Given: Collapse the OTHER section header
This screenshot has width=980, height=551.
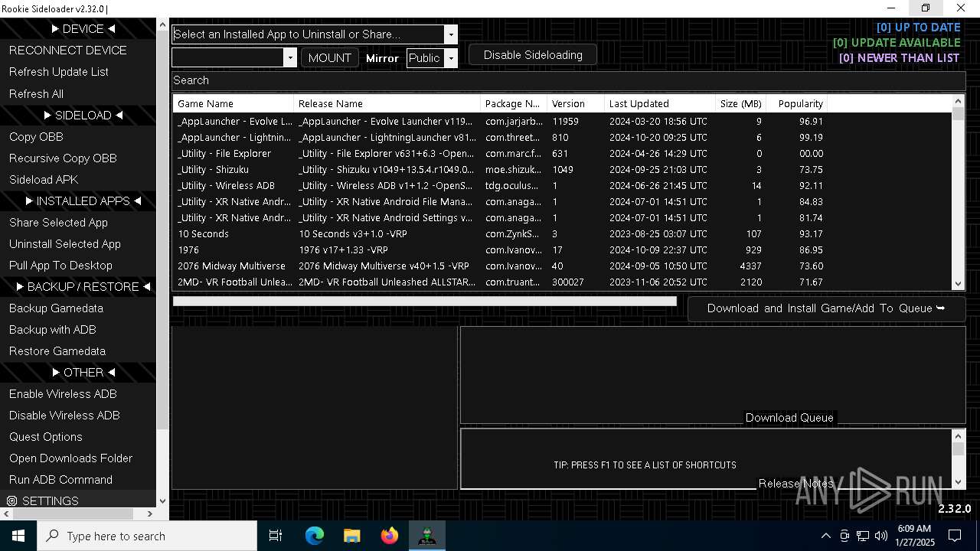Looking at the screenshot, I should (x=83, y=372).
